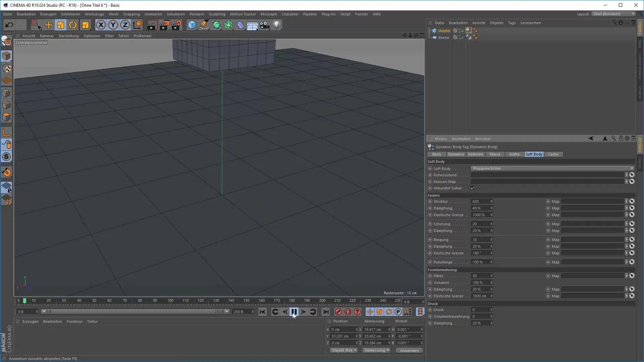The width and height of the screenshot is (644, 362).
Task: Enable Snap tool in left toolbar
Action: [6, 157]
